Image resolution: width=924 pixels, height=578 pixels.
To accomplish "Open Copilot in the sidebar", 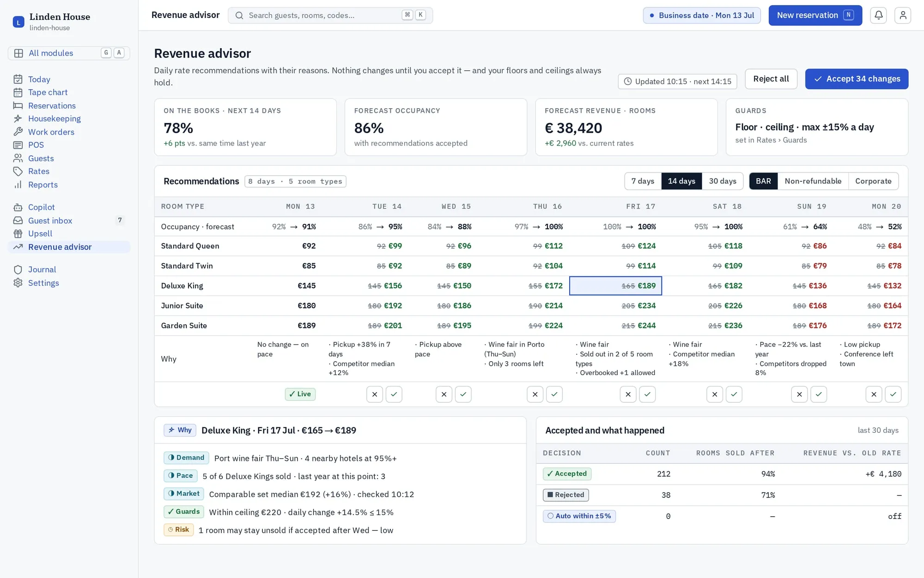I will coord(69,207).
